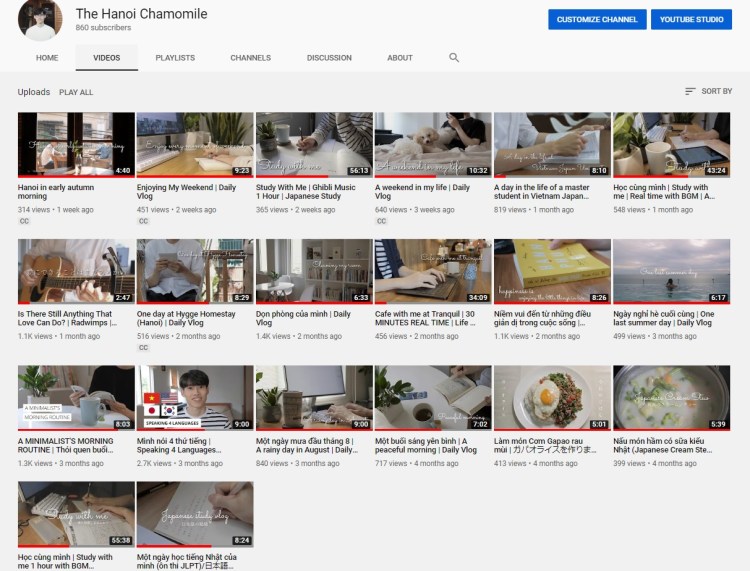
Task: Open the Sort By menu
Action: pyautogui.click(x=708, y=91)
